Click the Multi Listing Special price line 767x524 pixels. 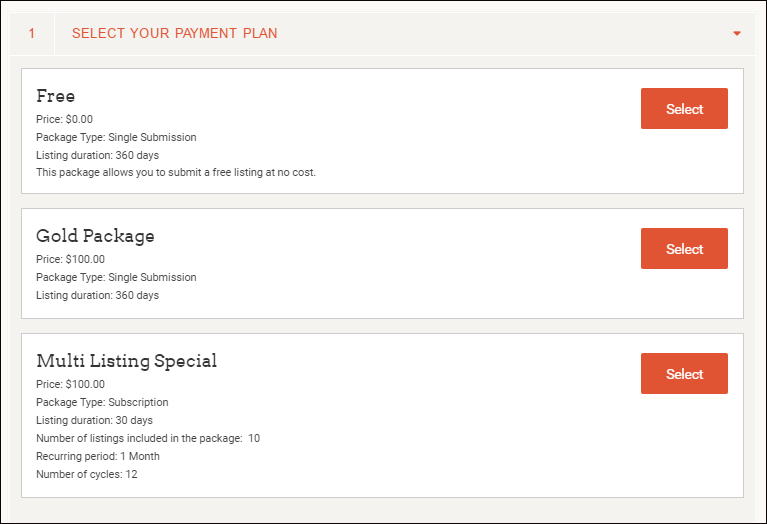(x=70, y=385)
